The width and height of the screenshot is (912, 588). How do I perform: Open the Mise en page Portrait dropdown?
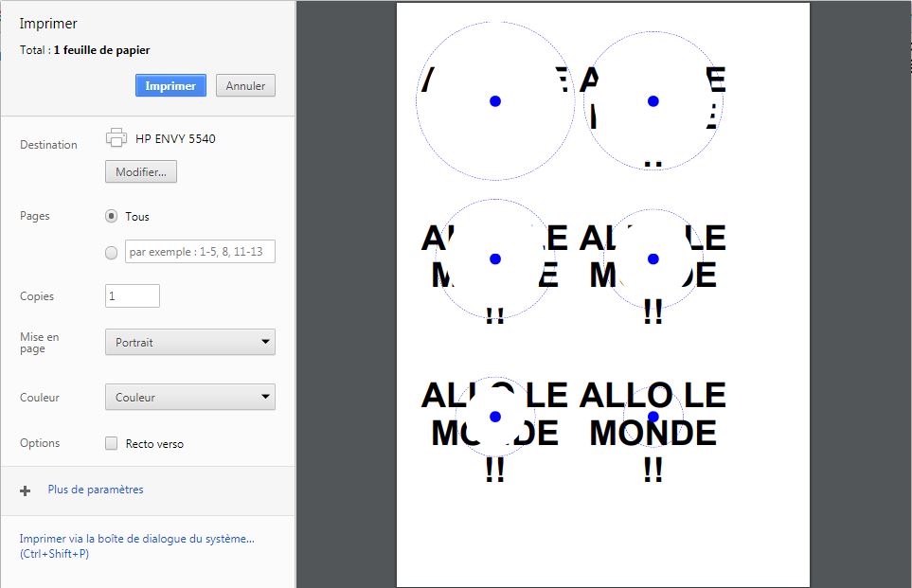pyautogui.click(x=190, y=342)
